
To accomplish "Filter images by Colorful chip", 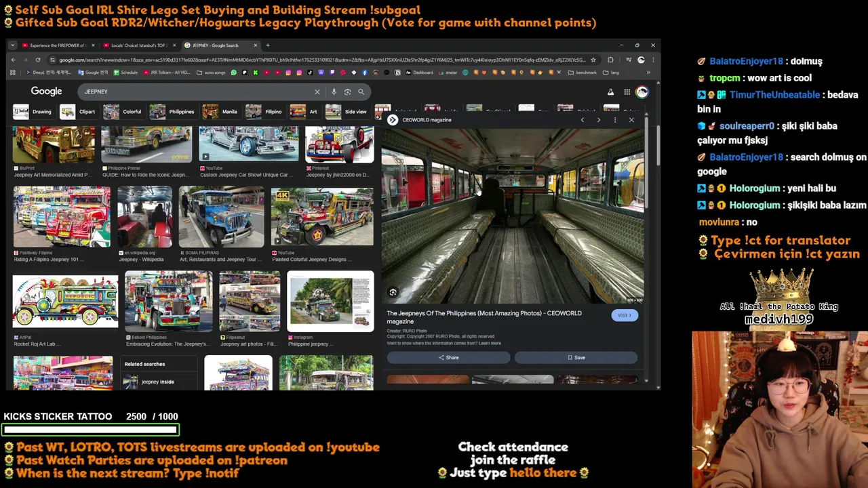I will (123, 112).
